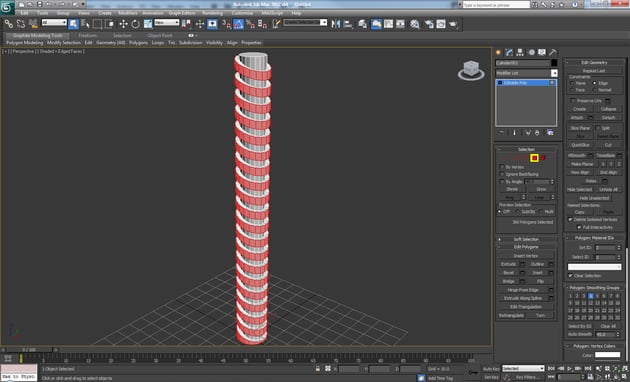Open the Modify panel tab icon

point(509,52)
